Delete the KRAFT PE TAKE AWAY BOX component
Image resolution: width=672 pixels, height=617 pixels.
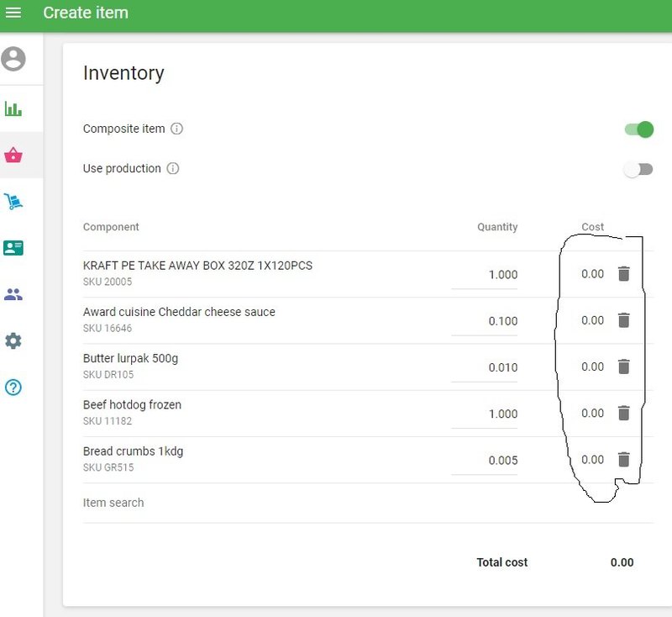[623, 274]
